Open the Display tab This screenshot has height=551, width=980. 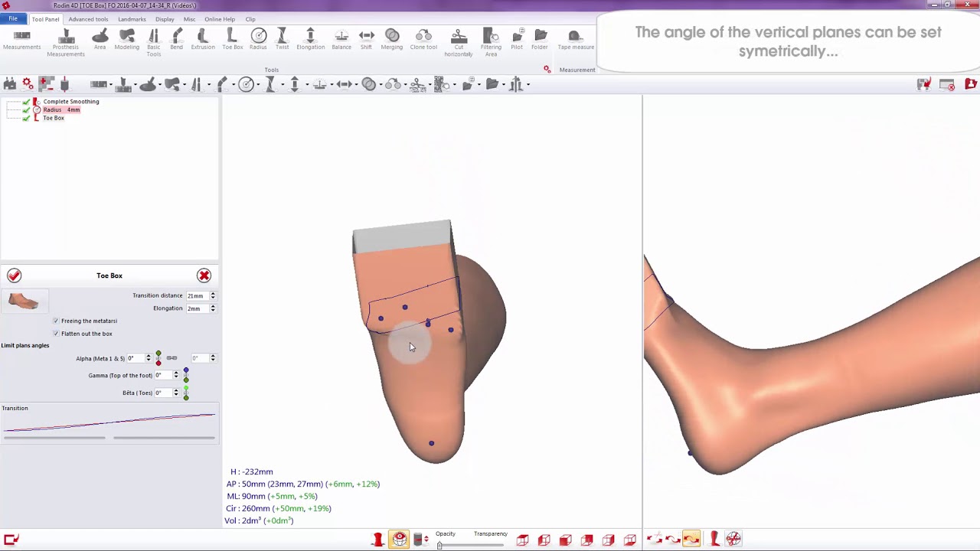pos(165,19)
